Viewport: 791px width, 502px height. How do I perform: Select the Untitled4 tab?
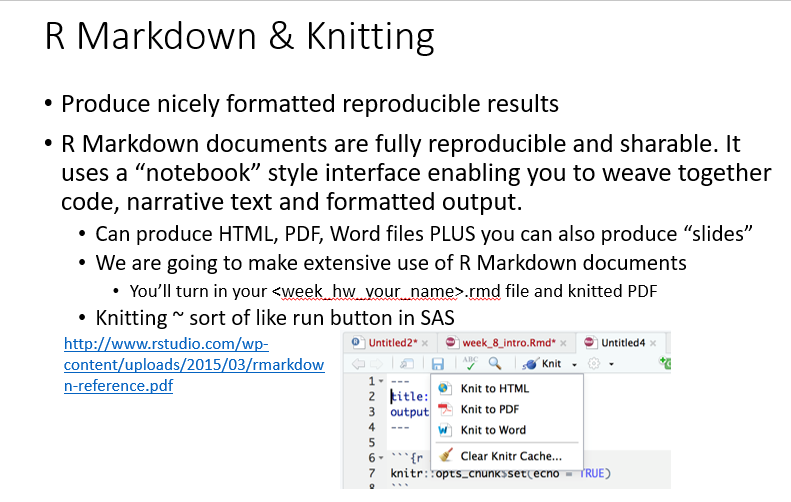622,343
